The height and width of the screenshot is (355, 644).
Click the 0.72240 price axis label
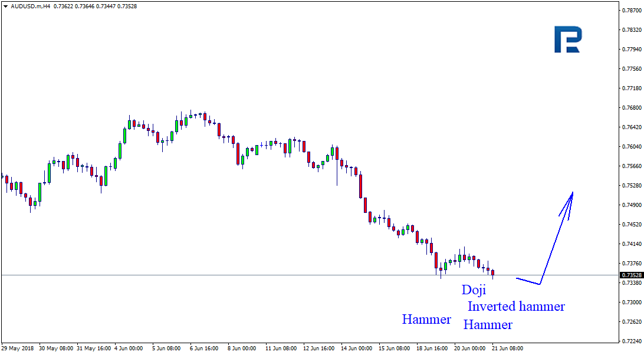(x=630, y=341)
